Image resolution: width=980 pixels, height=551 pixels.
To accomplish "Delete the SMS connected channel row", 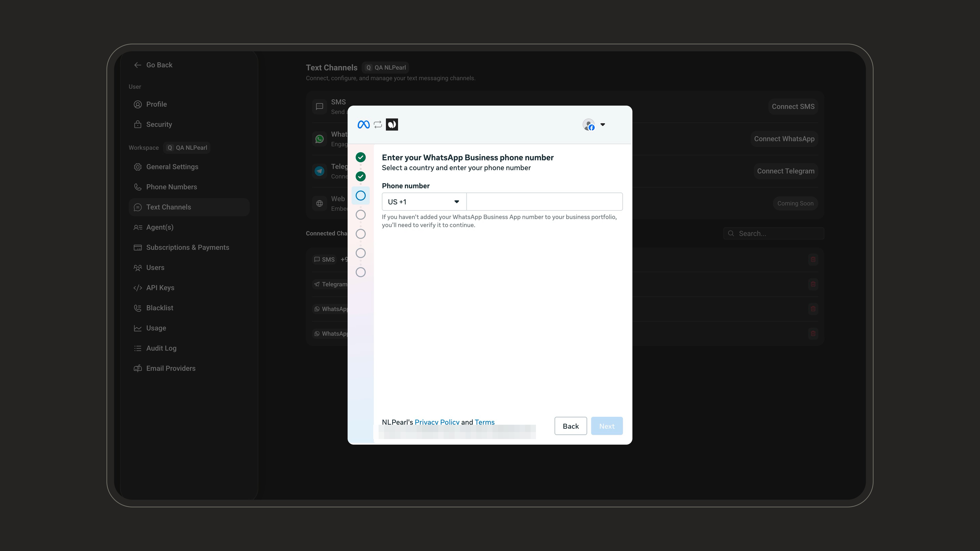I will point(813,259).
